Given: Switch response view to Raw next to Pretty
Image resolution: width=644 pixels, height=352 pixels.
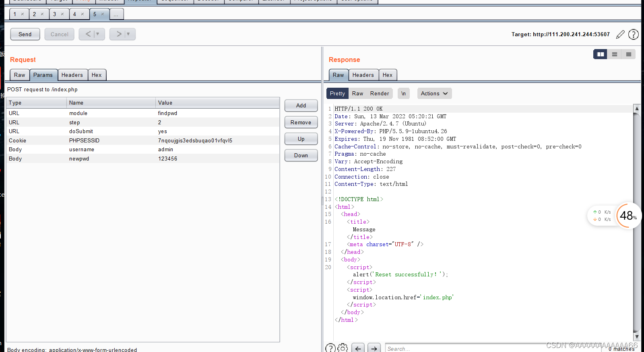Looking at the screenshot, I should click(358, 93).
